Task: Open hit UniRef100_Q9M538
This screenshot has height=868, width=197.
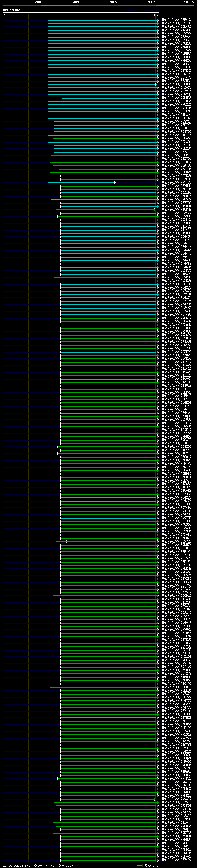Action: pos(176,98)
